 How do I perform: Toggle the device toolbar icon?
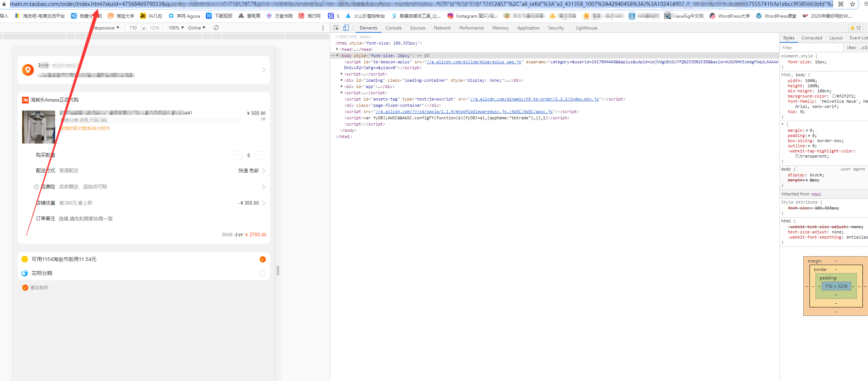pos(346,28)
